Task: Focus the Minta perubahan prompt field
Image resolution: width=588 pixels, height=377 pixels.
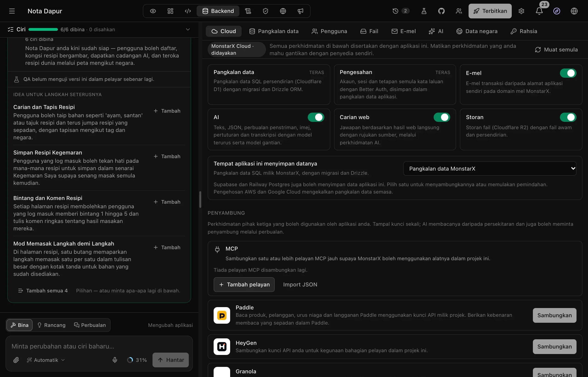Action: (99, 346)
